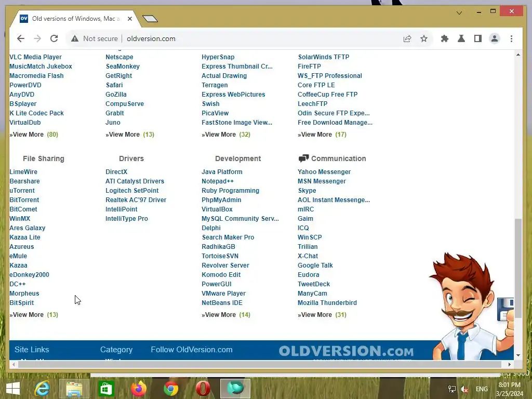Expand the tab search chevron
This screenshot has width=532, height=399.
pos(459,13)
